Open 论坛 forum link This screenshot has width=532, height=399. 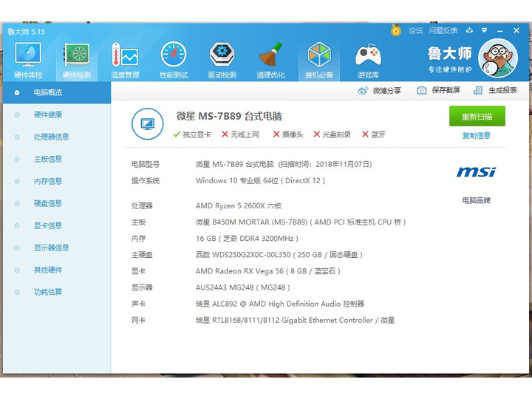tap(415, 30)
